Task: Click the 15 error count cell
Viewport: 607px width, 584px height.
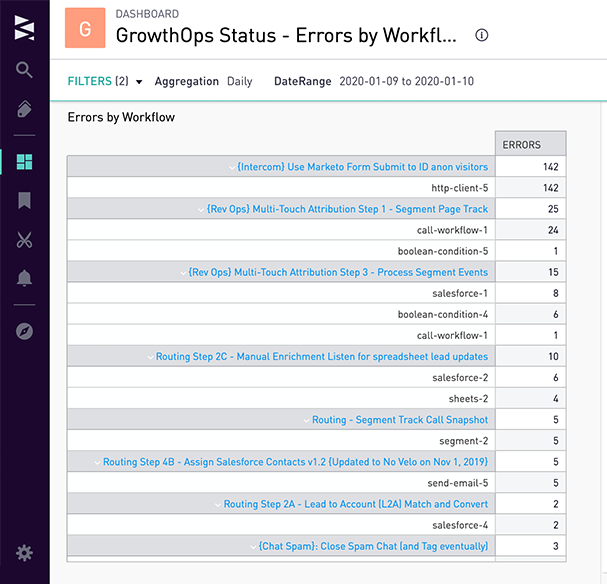Action: click(530, 272)
